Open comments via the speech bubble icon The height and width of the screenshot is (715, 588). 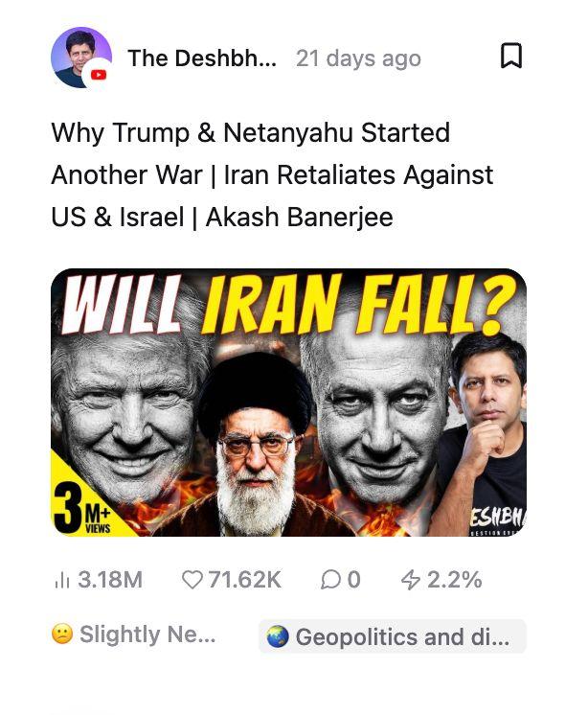(x=330, y=580)
